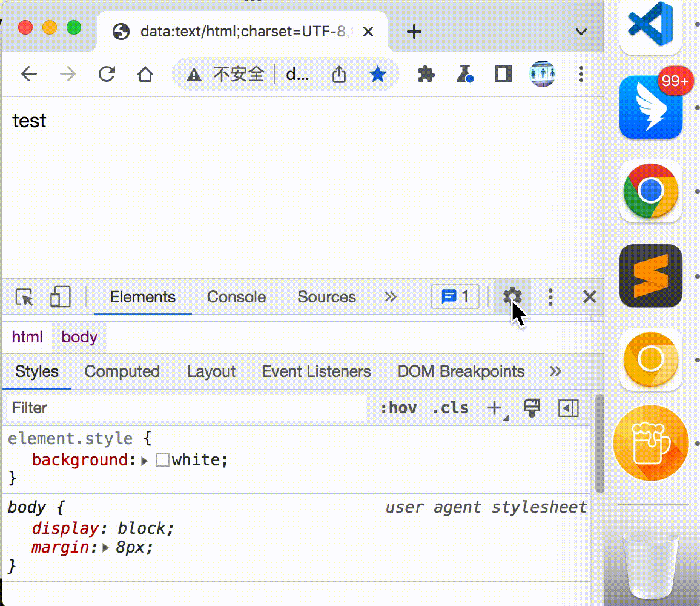This screenshot has height=606, width=700.
Task: Click the element.style selector
Action: click(70, 438)
